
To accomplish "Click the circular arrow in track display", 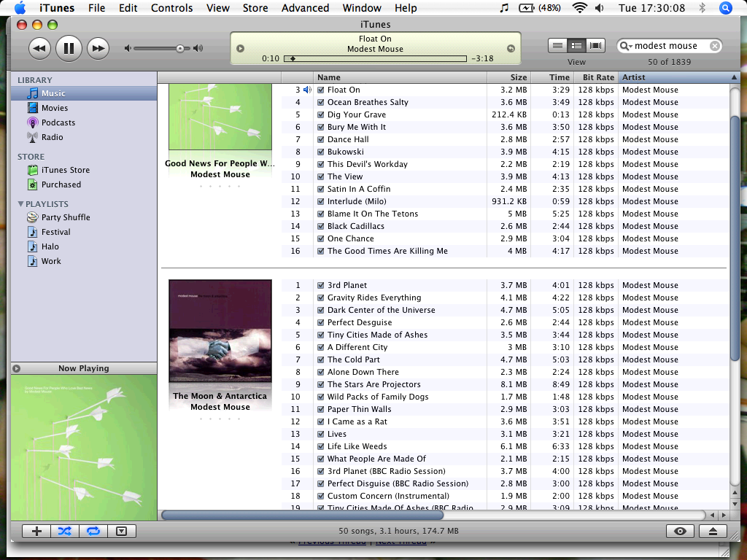I will coord(511,49).
